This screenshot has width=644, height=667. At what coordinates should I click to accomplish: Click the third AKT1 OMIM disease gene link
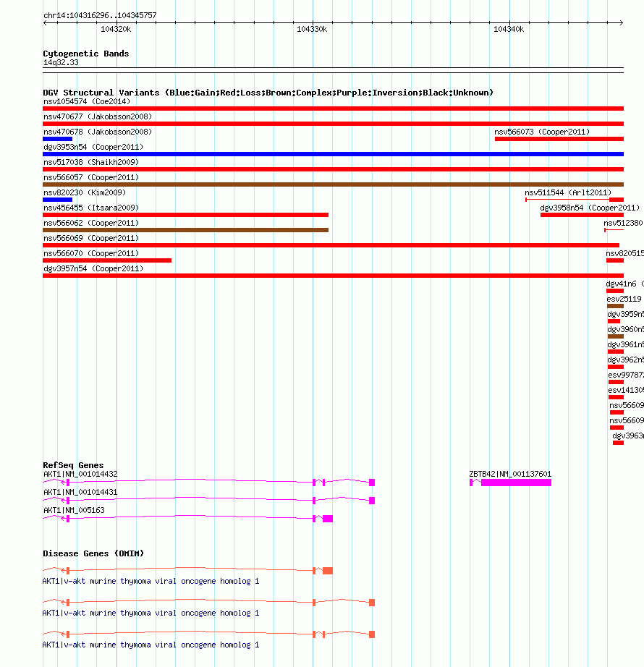(151, 645)
